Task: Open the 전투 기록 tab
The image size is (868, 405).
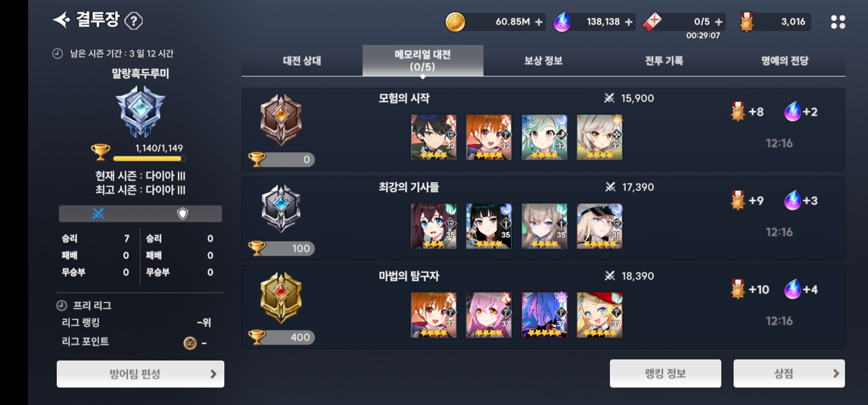Action: [664, 61]
